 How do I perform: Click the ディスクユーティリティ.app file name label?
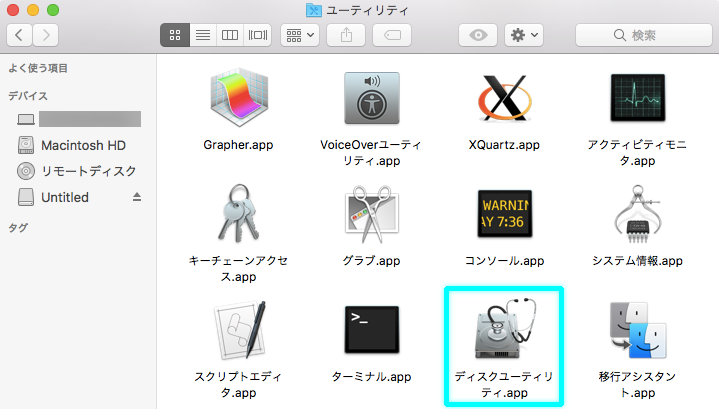(x=504, y=385)
